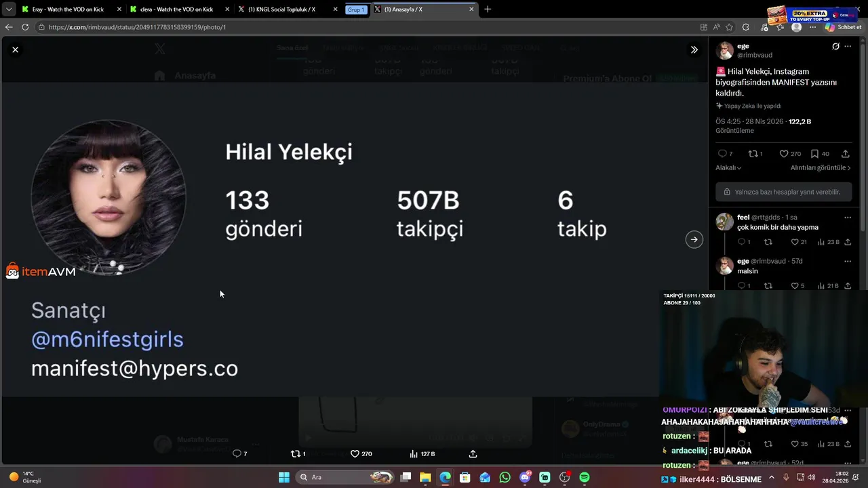Open Task View in taskbar
This screenshot has height=488, width=868.
(x=406, y=477)
